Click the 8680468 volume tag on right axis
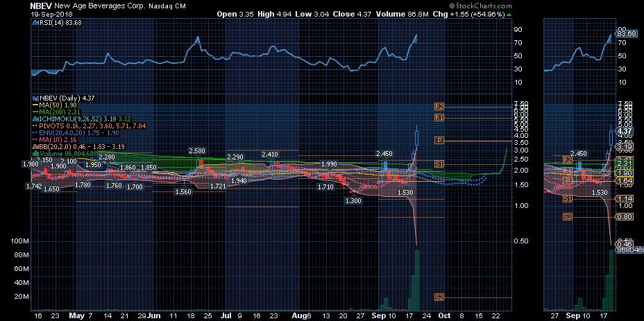Viewport: 644px width, 321px height. click(629, 250)
